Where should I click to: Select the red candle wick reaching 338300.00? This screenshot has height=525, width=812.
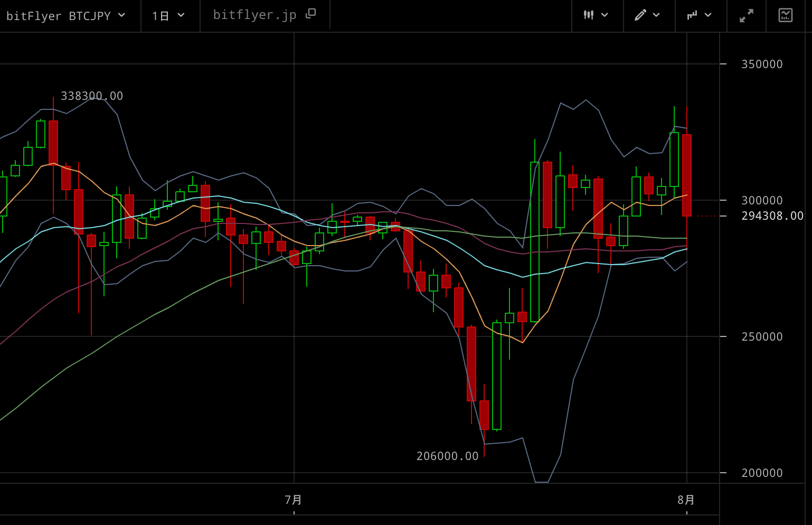(53, 143)
